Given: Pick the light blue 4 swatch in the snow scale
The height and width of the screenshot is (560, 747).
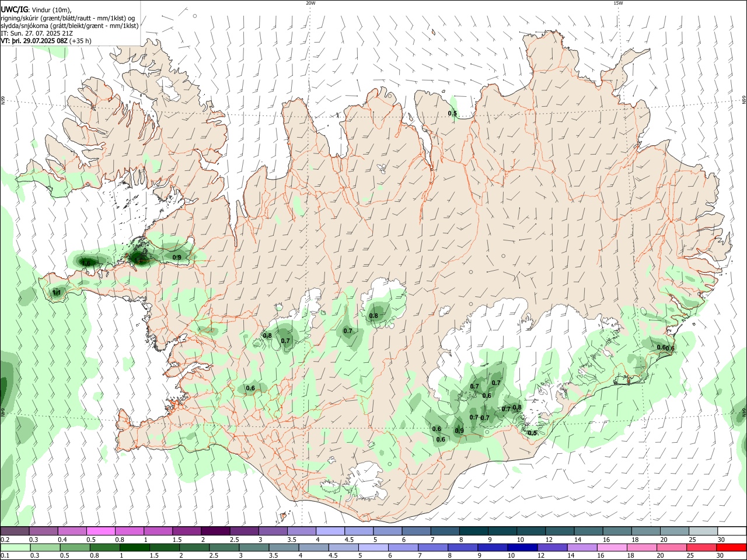Looking at the screenshot, I should point(330,531).
